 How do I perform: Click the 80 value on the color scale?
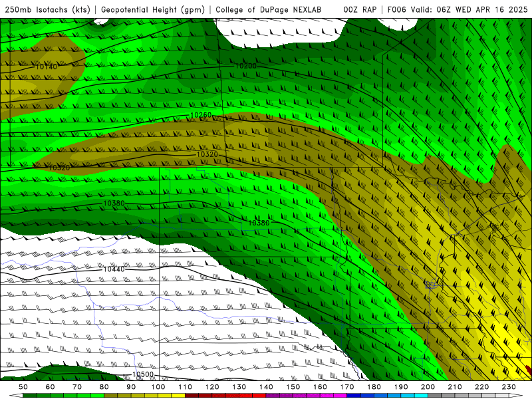point(104,387)
